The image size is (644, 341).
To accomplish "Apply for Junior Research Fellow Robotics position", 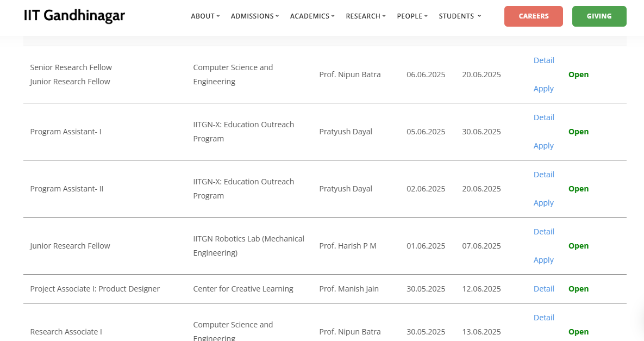I will coord(543,259).
